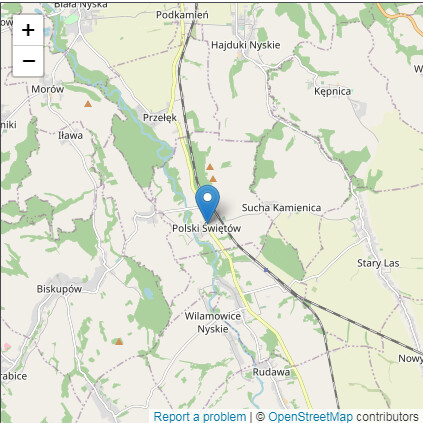Click the Stary Las village label
Viewport: 423px width, 423px height.
click(x=378, y=263)
